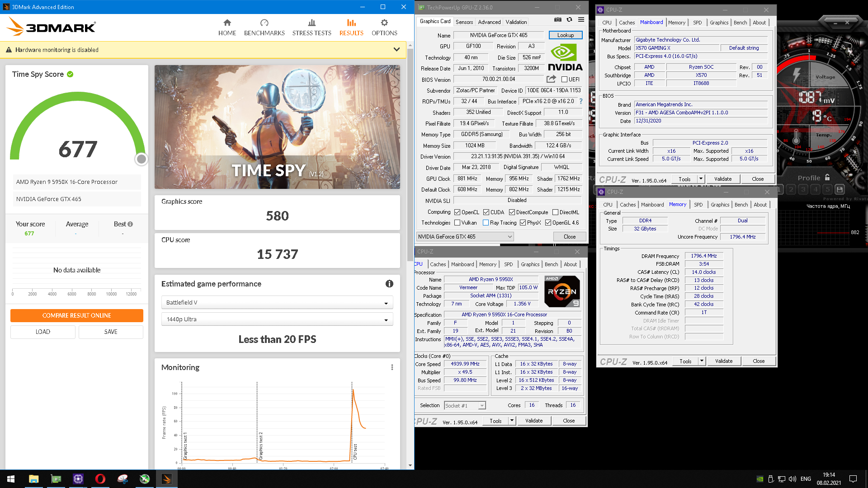Click the NVIDIA logo in GPU-Z
The image size is (868, 488).
565,57
